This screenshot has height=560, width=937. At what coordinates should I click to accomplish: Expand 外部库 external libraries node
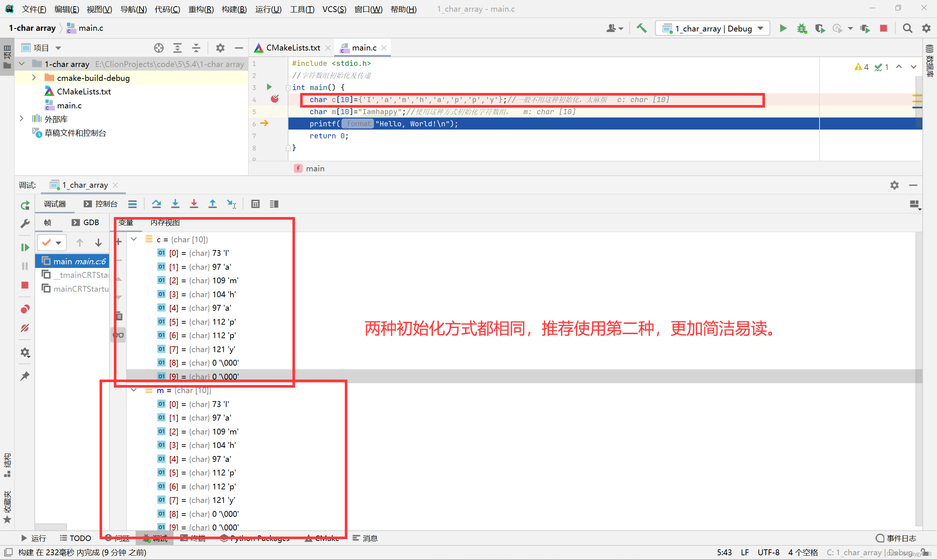[22, 119]
